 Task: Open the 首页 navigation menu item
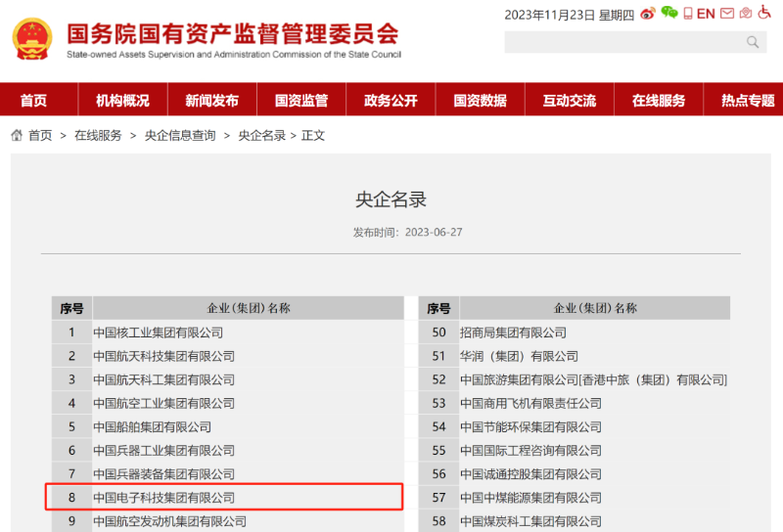click(33, 101)
